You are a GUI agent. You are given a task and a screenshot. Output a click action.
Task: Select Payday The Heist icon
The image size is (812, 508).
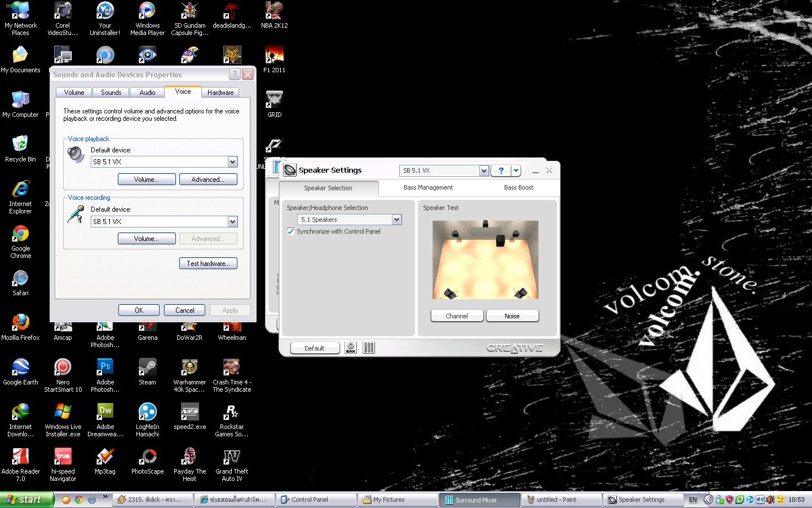click(189, 465)
